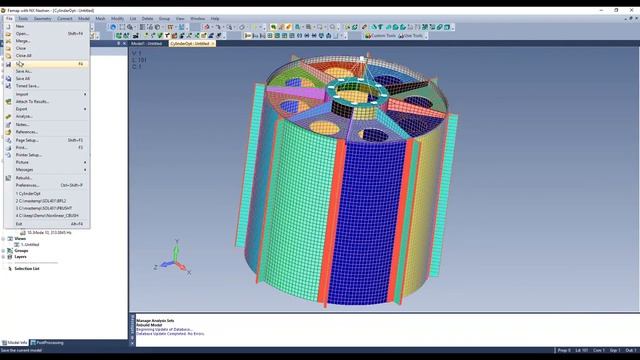Pin the Model Info panel
This screenshot has width=640, height=360.
(x=119, y=43)
